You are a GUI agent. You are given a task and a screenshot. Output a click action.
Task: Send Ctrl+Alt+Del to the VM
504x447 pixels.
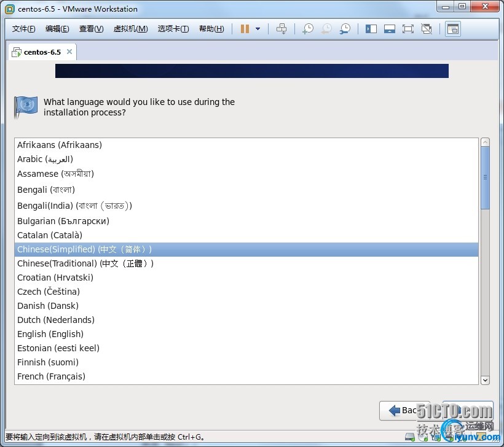tap(282, 29)
